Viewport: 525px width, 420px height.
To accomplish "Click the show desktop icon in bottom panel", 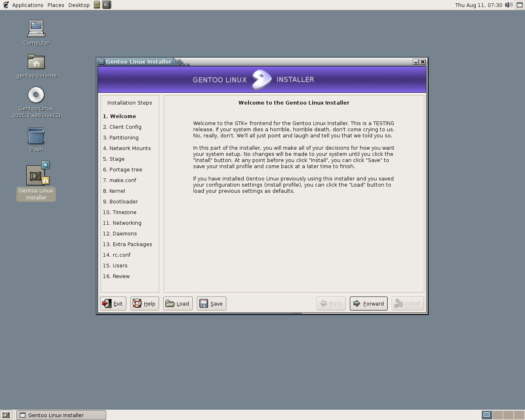I will click(6, 415).
